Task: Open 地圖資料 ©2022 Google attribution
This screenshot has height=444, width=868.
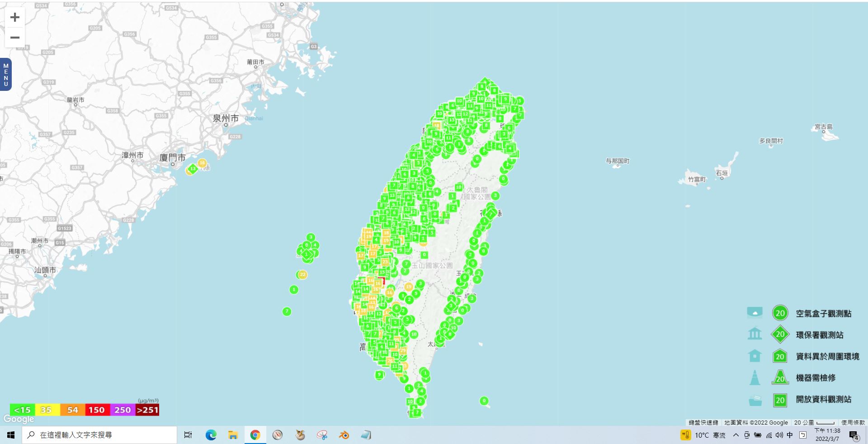Action: click(x=756, y=422)
